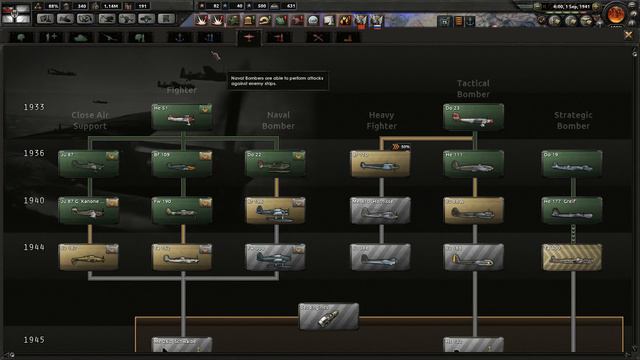Switch to the Air Doctrine research tab

279,38
